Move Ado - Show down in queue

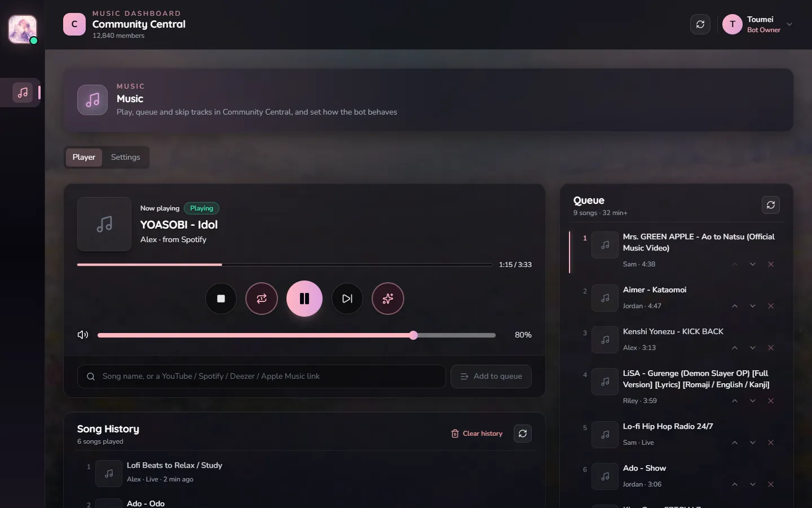(753, 484)
